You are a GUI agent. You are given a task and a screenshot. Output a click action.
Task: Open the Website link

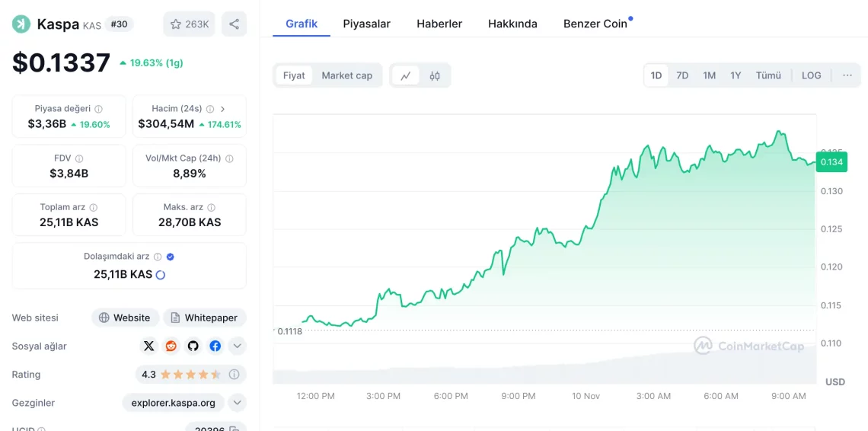125,318
